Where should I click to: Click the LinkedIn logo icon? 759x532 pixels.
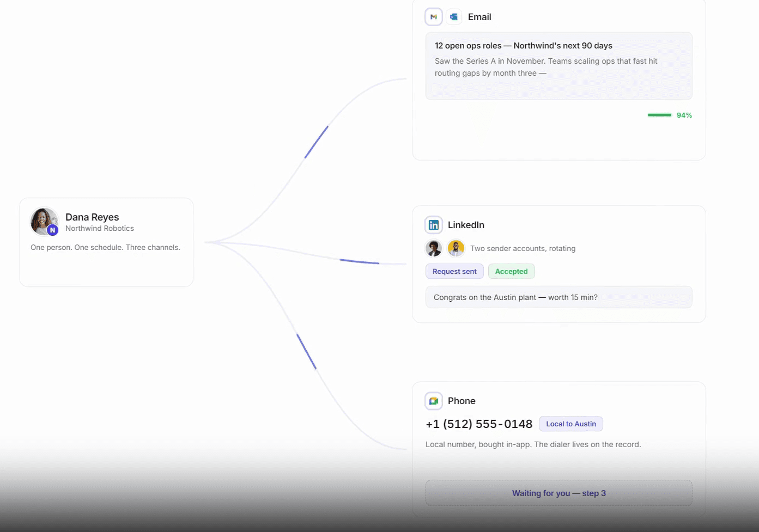(434, 225)
